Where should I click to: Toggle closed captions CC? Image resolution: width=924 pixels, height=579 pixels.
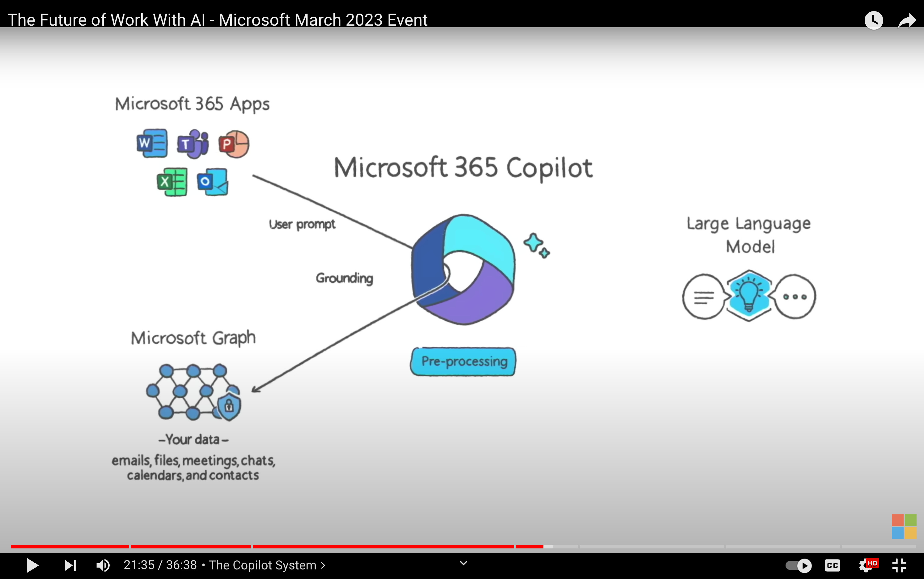(833, 566)
